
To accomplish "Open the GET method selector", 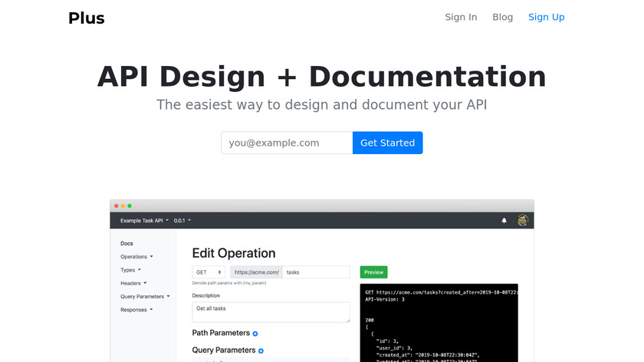I will click(x=209, y=272).
